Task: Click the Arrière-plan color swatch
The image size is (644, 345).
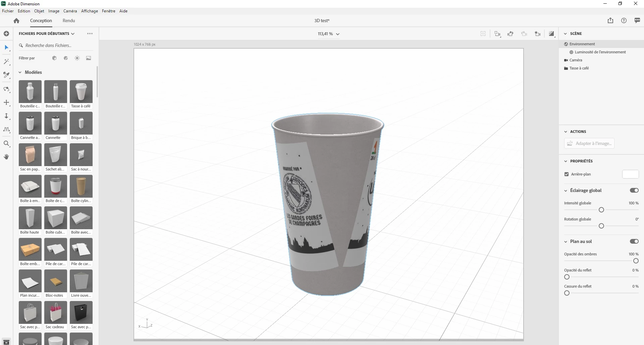Action: (631, 174)
